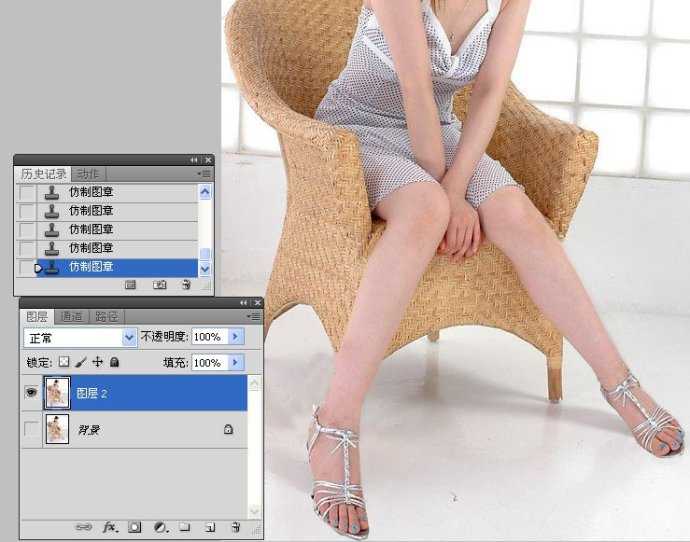Lock image pixels with brush icon
Viewport: 690px width, 542px height.
[81, 362]
